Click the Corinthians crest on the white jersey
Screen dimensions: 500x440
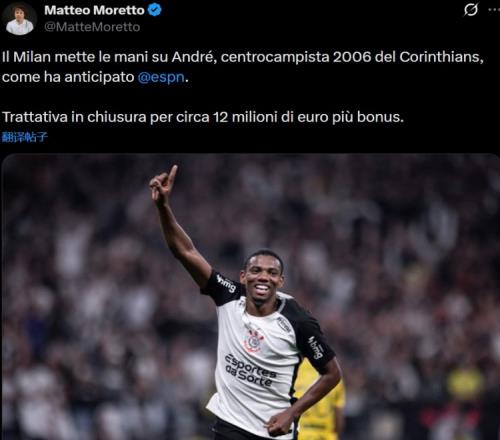pyautogui.click(x=254, y=339)
